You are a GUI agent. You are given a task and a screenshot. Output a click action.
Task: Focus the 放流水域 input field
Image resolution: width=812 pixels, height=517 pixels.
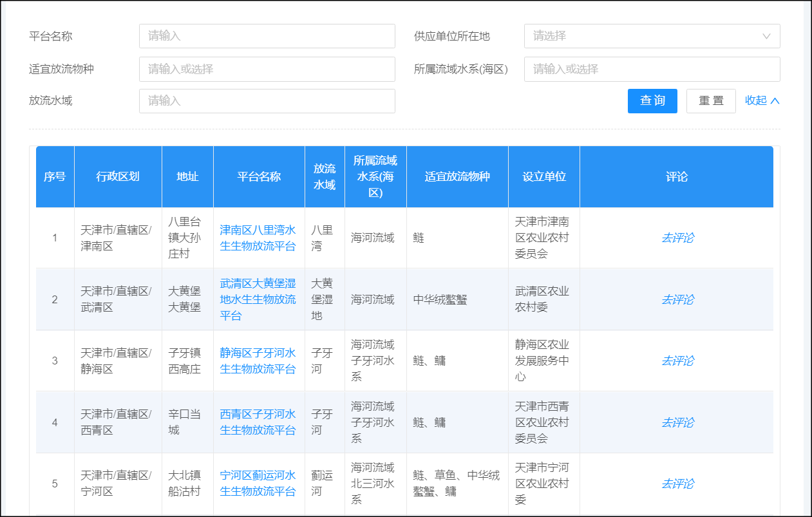click(x=267, y=101)
